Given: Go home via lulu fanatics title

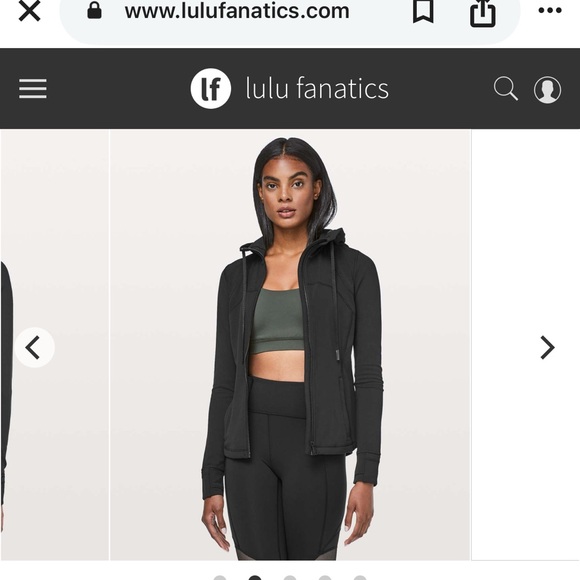Looking at the screenshot, I should click(317, 88).
